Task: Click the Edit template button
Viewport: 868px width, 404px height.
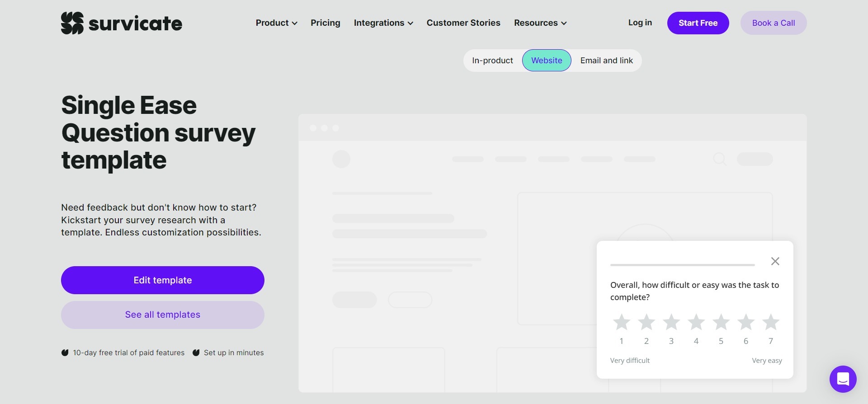Action: pyautogui.click(x=163, y=280)
